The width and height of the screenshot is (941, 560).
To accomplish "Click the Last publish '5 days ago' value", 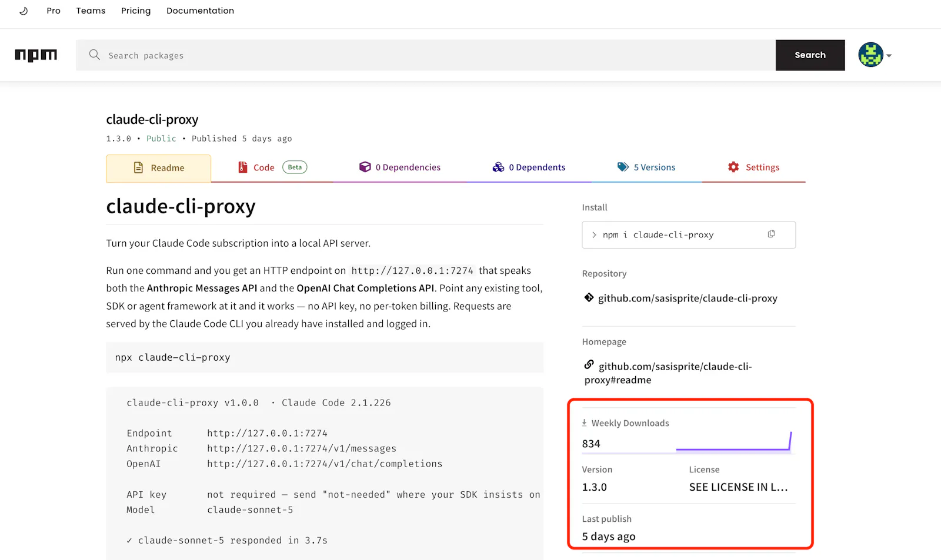I will click(609, 536).
